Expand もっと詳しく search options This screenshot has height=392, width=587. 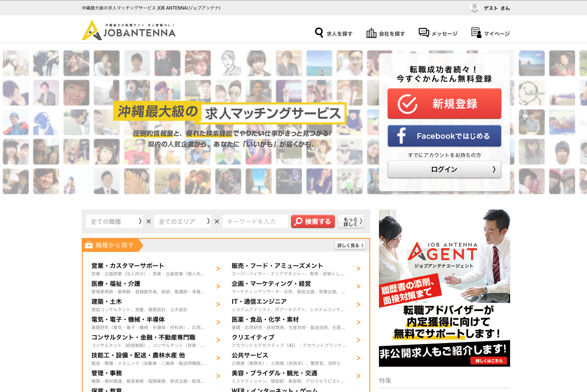click(x=351, y=222)
